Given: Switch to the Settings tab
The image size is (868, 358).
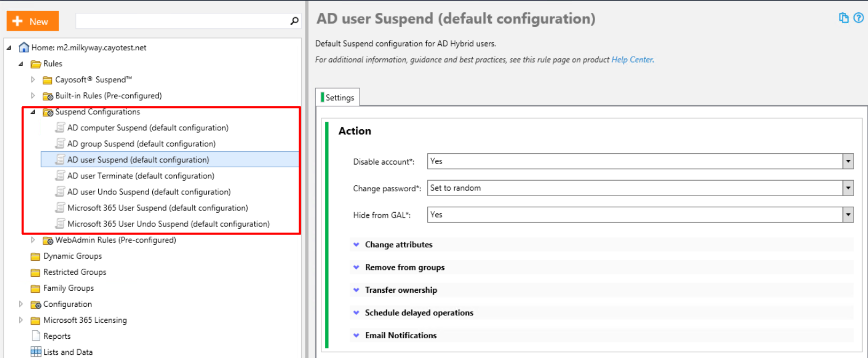Looking at the screenshot, I should coord(338,97).
